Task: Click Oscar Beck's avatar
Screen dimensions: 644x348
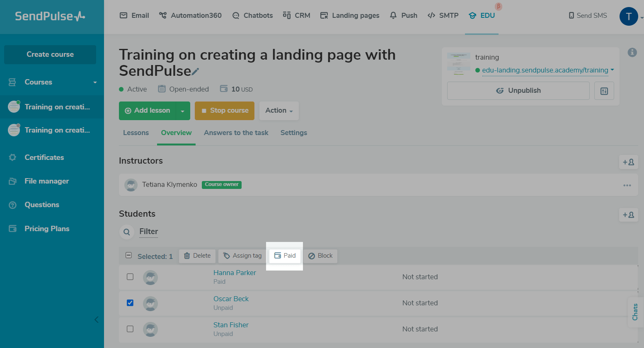Action: pyautogui.click(x=150, y=303)
